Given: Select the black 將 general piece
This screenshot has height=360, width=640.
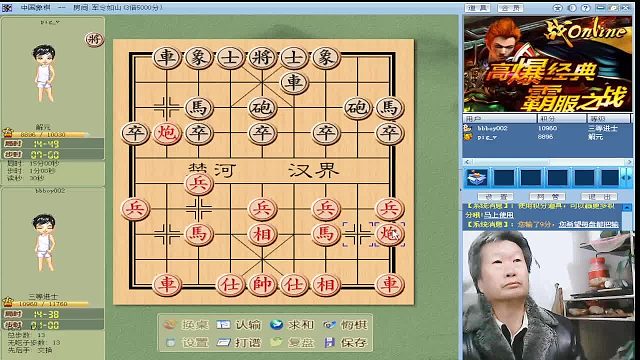Looking at the screenshot, I should [262, 57].
